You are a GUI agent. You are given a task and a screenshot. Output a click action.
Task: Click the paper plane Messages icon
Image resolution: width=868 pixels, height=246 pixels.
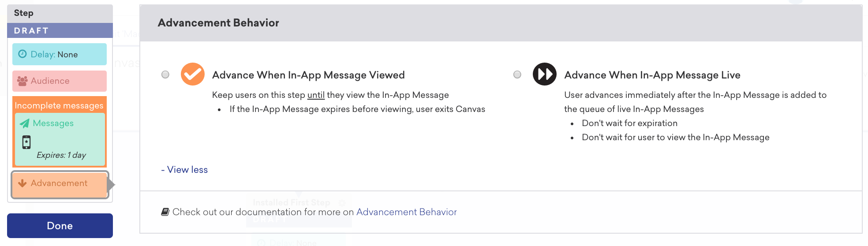click(x=25, y=123)
